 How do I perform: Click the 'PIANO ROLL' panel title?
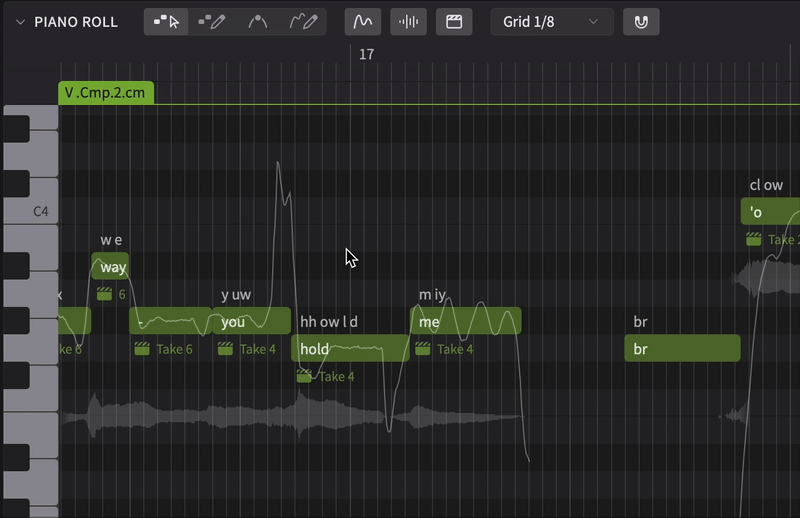point(76,22)
